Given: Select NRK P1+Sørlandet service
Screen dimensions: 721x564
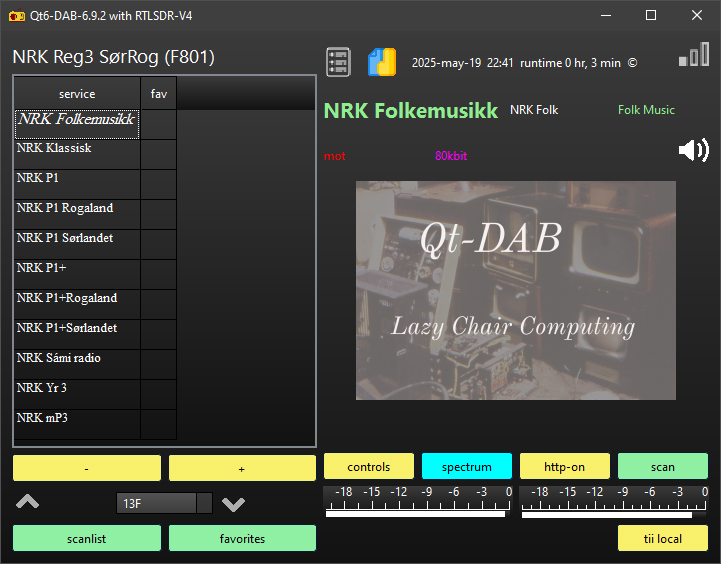Looking at the screenshot, I should click(x=77, y=334).
